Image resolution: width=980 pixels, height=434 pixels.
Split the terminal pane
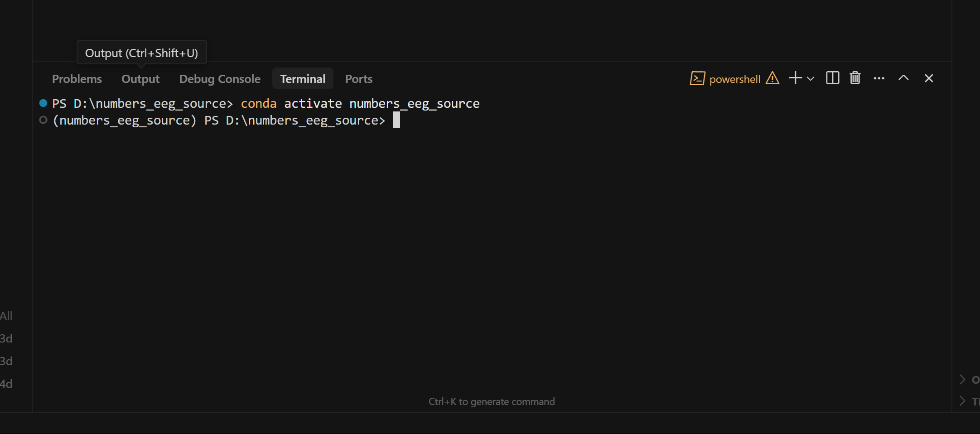[x=832, y=78]
